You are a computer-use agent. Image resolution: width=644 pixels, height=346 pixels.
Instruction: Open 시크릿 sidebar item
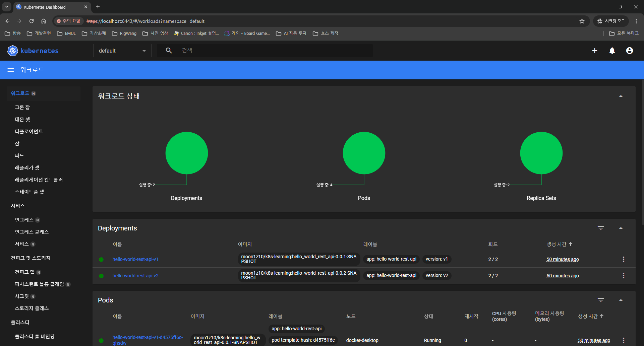tap(22, 296)
